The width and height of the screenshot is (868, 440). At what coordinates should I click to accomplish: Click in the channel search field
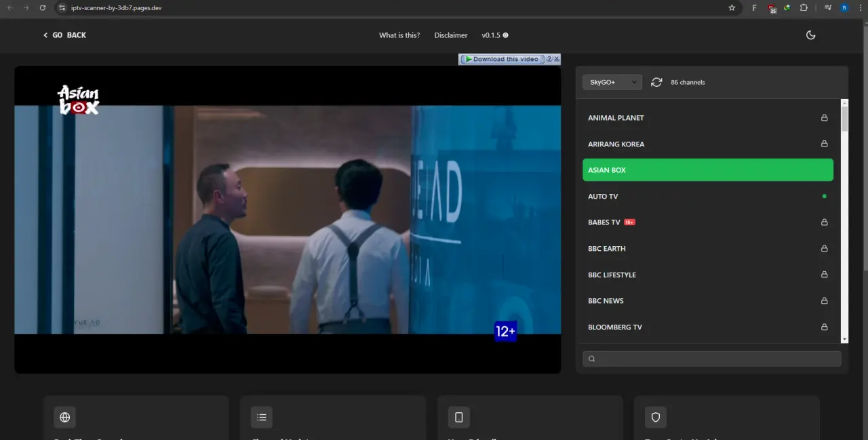pyautogui.click(x=712, y=359)
